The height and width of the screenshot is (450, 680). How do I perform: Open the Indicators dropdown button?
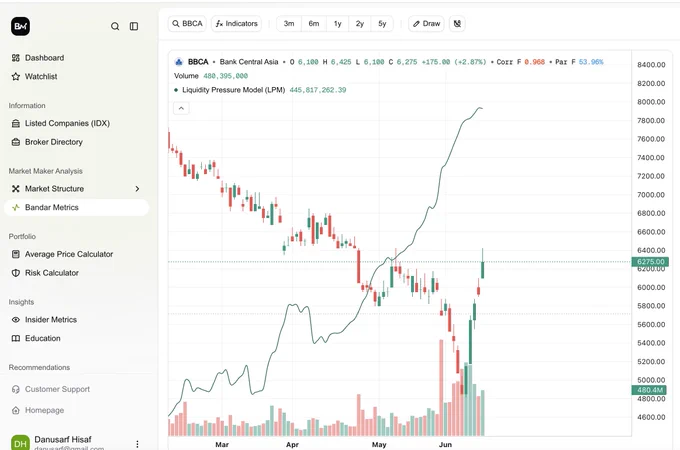coord(237,23)
